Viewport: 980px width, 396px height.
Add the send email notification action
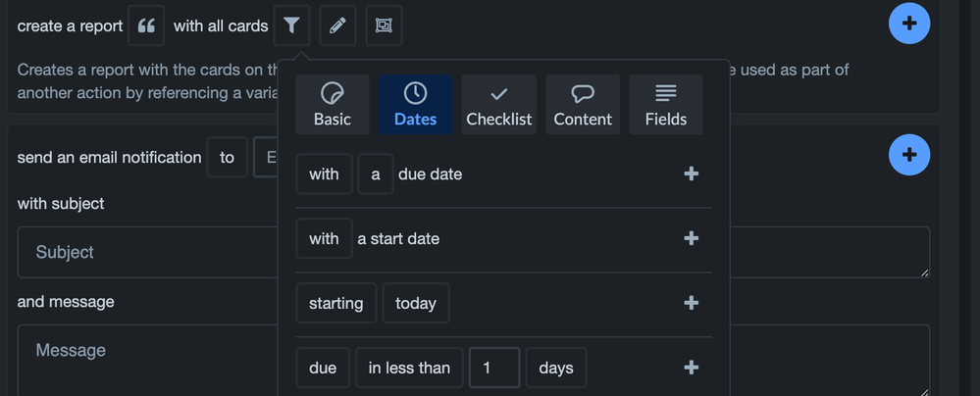(908, 155)
